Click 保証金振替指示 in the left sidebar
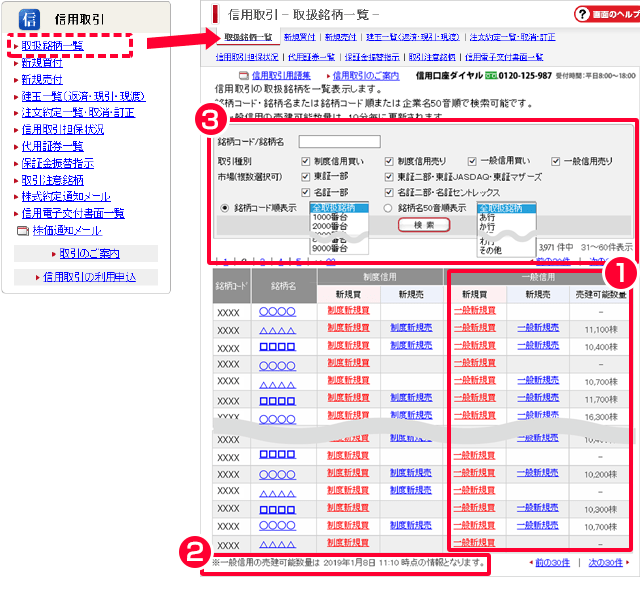This screenshot has height=590, width=640. [x=58, y=163]
